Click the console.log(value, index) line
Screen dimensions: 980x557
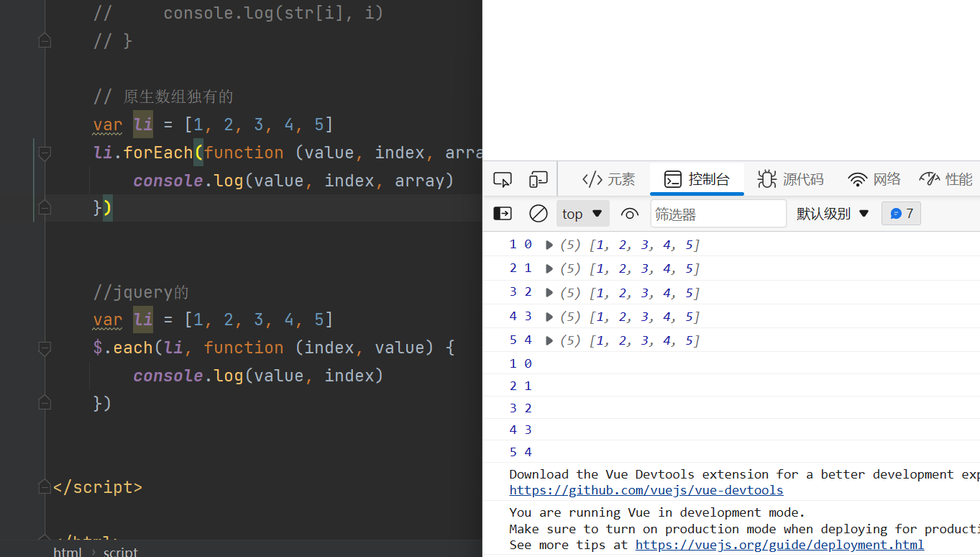coord(258,376)
